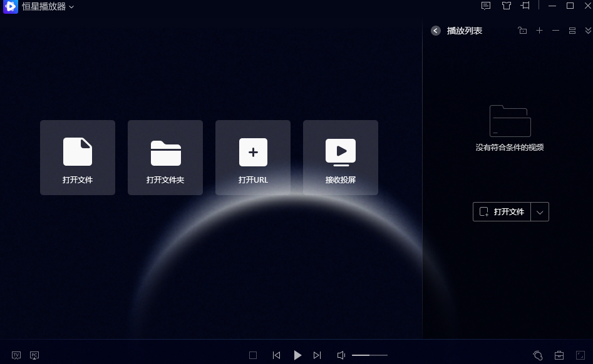Toggle the playlist layout view icon
The image size is (593, 364).
pos(572,30)
